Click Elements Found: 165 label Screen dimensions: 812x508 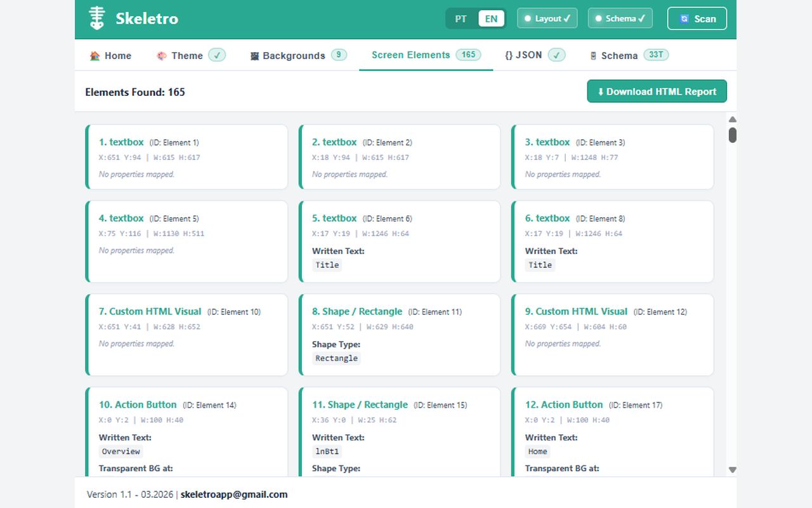click(x=135, y=92)
